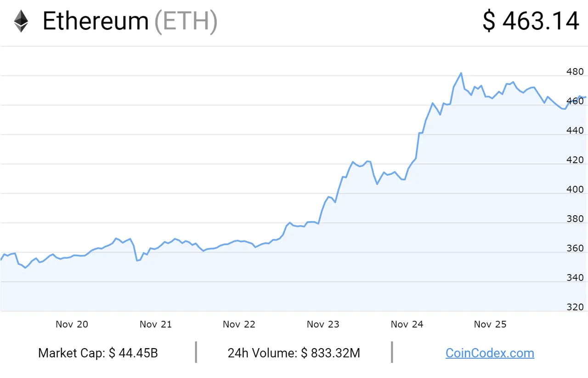Image resolution: width=588 pixels, height=378 pixels.
Task: Click the 480 price axis label
Action: tap(575, 72)
